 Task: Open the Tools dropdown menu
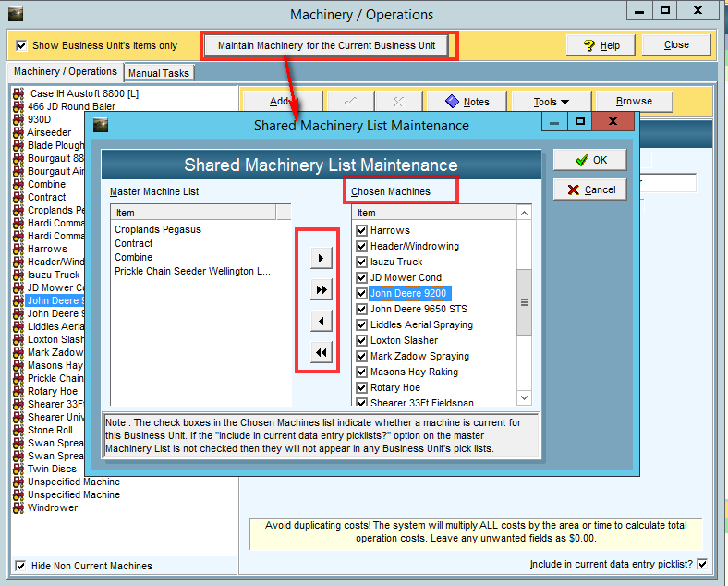(x=551, y=102)
